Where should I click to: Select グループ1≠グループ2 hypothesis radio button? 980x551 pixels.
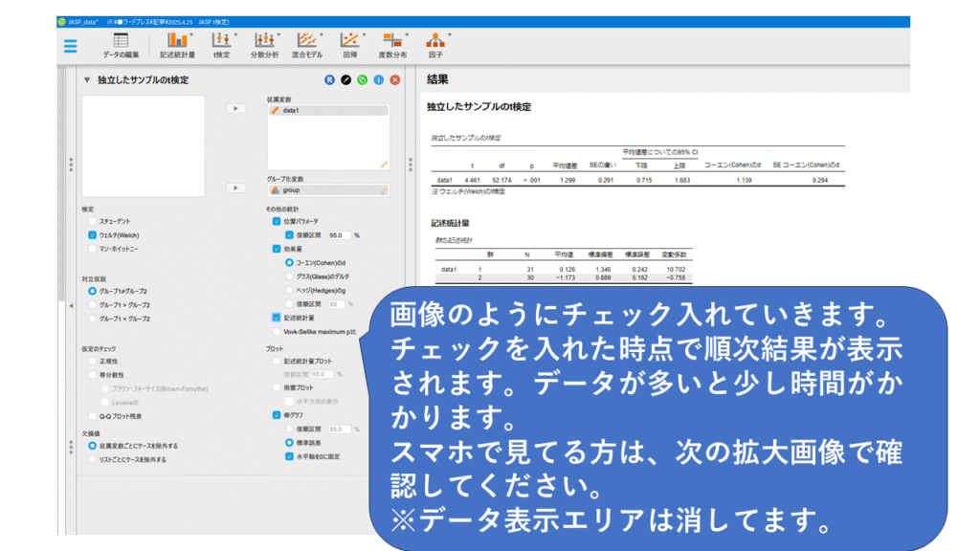[x=93, y=291]
